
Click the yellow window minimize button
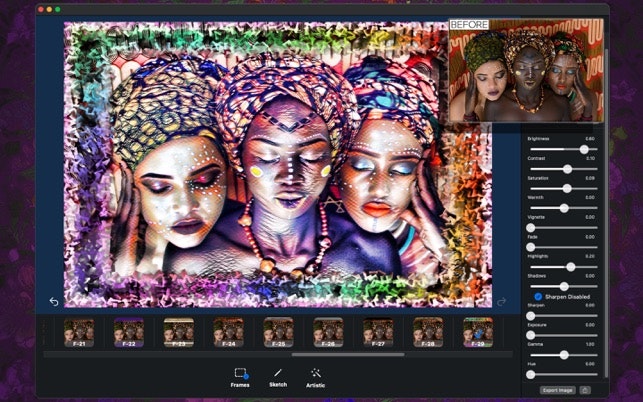click(49, 9)
